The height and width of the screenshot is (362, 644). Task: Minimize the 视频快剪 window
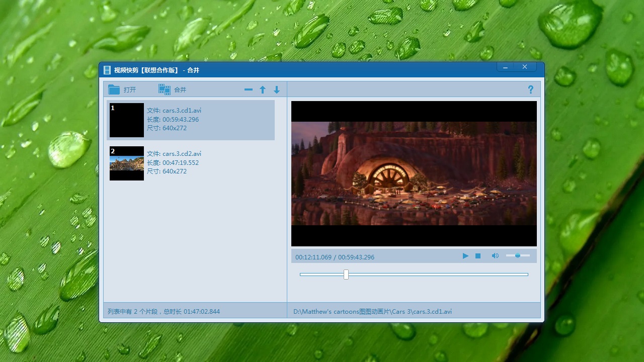point(505,67)
